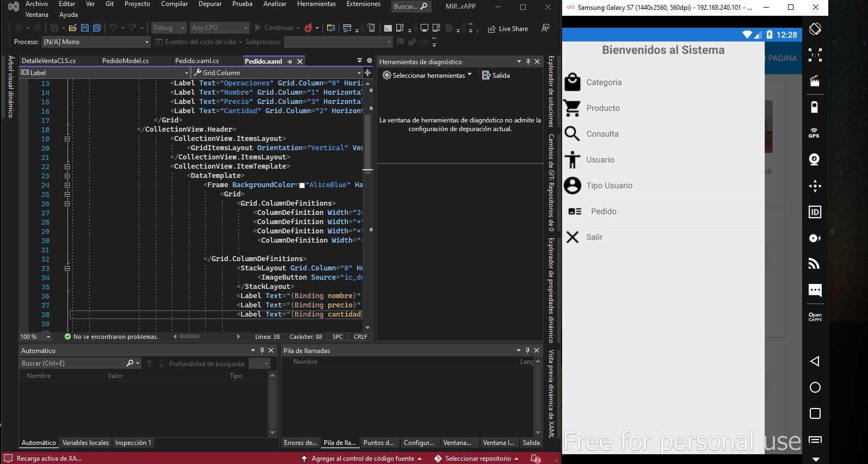The height and width of the screenshot is (464, 868).
Task: Click the Hot Reload flame icon
Action: [309, 28]
